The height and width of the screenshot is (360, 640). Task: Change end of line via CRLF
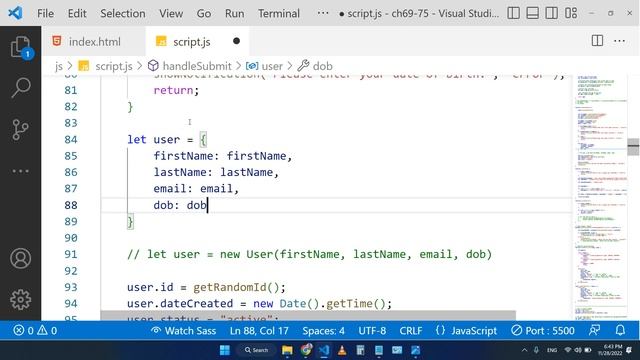click(411, 331)
